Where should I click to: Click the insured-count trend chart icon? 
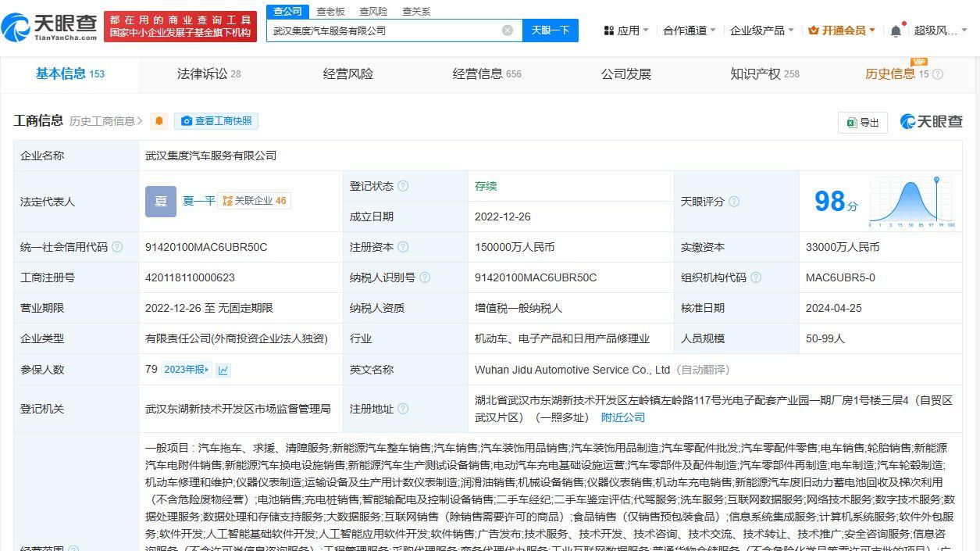point(223,370)
